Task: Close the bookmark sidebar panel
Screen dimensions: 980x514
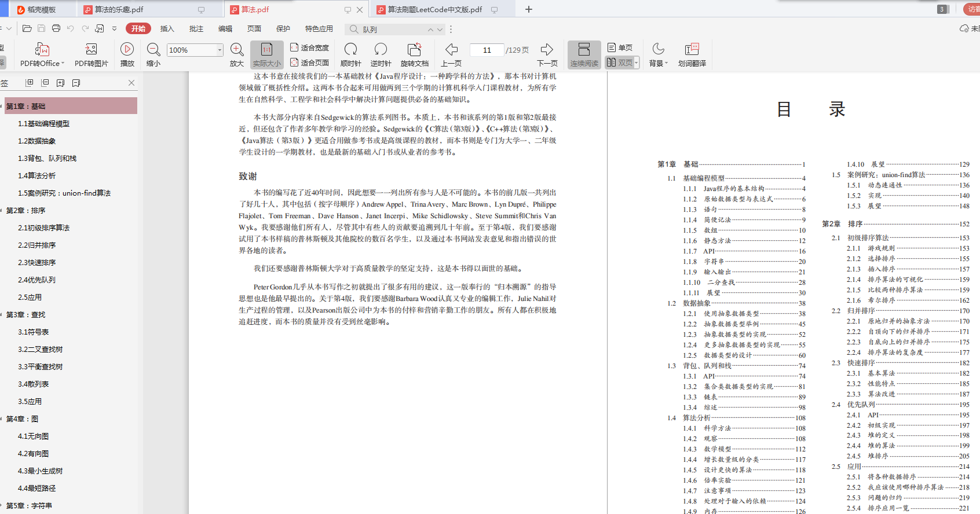Action: [131, 83]
